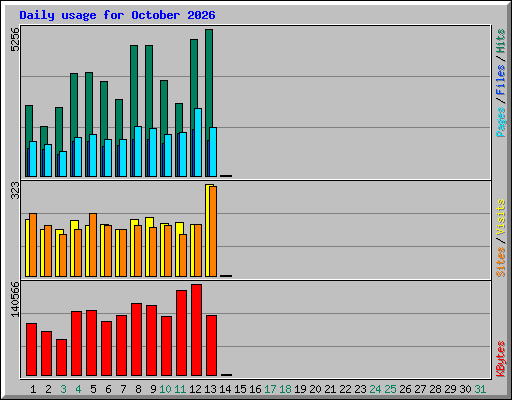This screenshot has height=400, width=512.
Task: Click day 1 on the x-axis
Action: coord(33,389)
